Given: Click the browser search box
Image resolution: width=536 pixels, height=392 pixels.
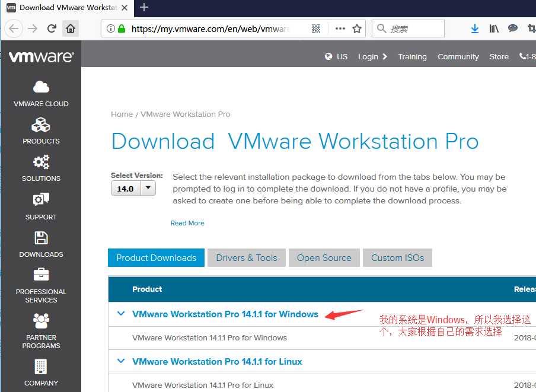Looking at the screenshot, I should tap(408, 28).
